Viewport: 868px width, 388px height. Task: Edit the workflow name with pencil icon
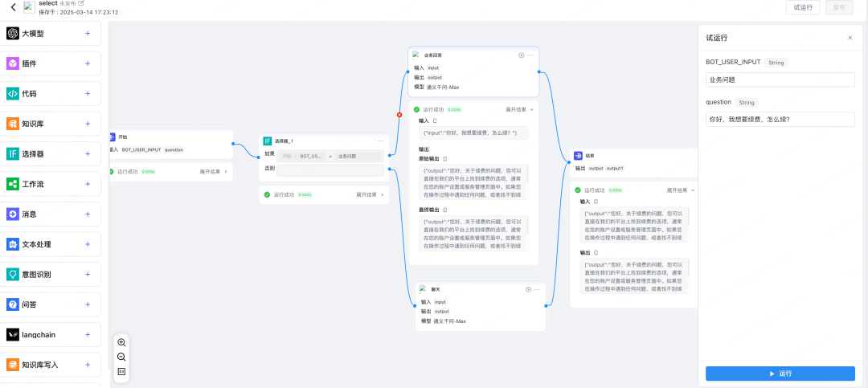point(81,3)
